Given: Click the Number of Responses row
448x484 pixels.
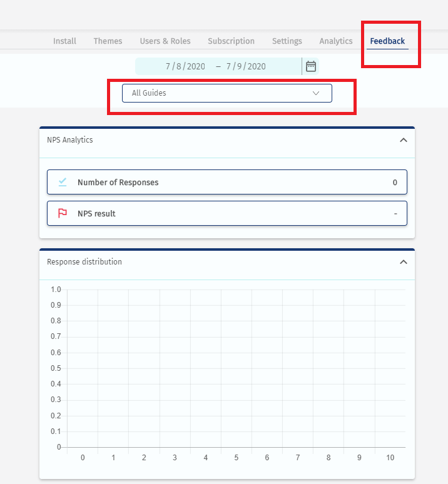Looking at the screenshot, I should click(x=227, y=183).
